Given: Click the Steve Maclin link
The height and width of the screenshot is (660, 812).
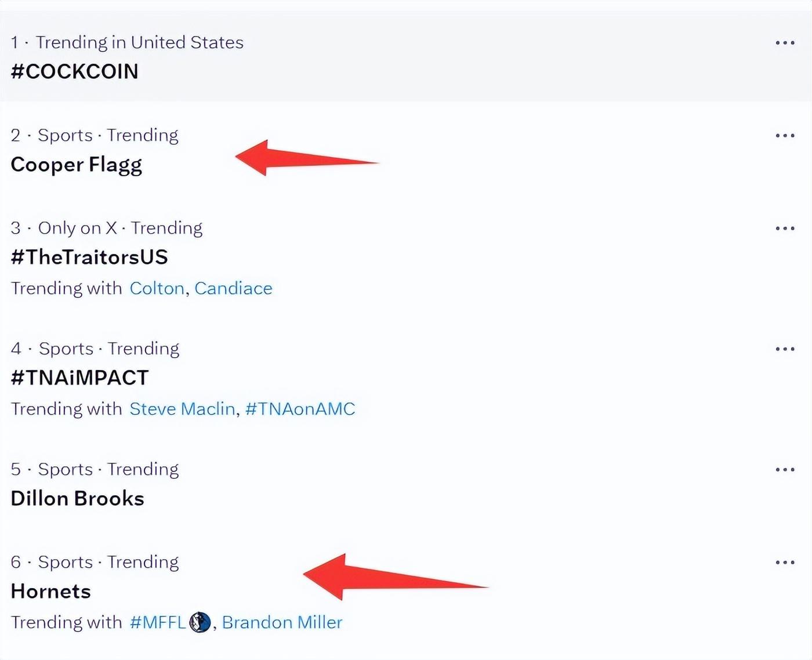Looking at the screenshot, I should point(182,409).
